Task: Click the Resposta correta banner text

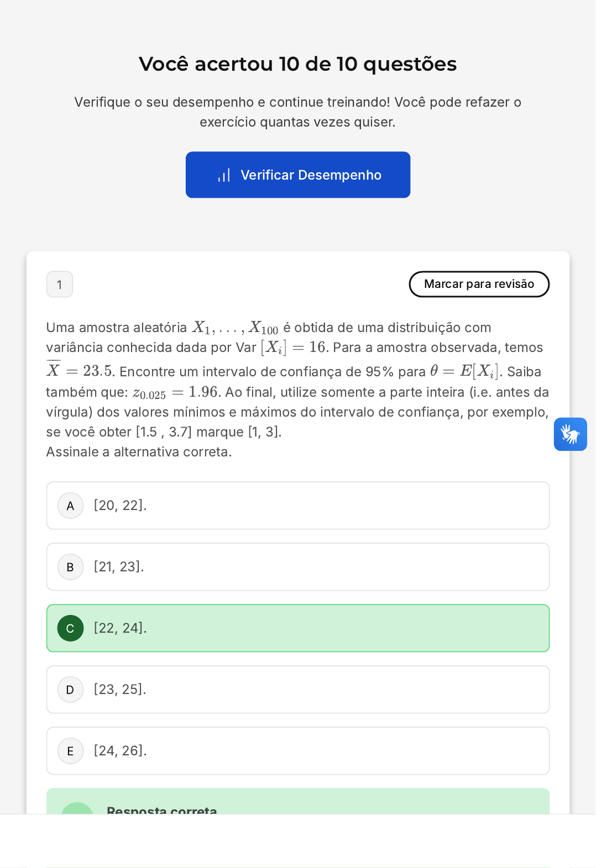Action: click(x=161, y=810)
